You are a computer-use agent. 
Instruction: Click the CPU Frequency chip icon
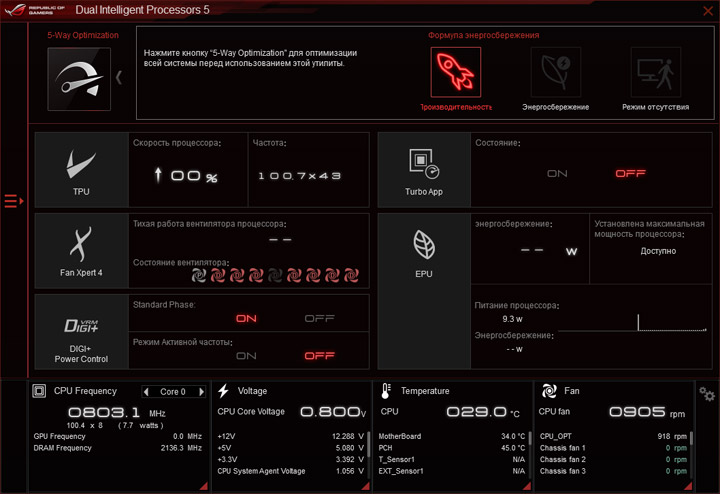click(39, 391)
